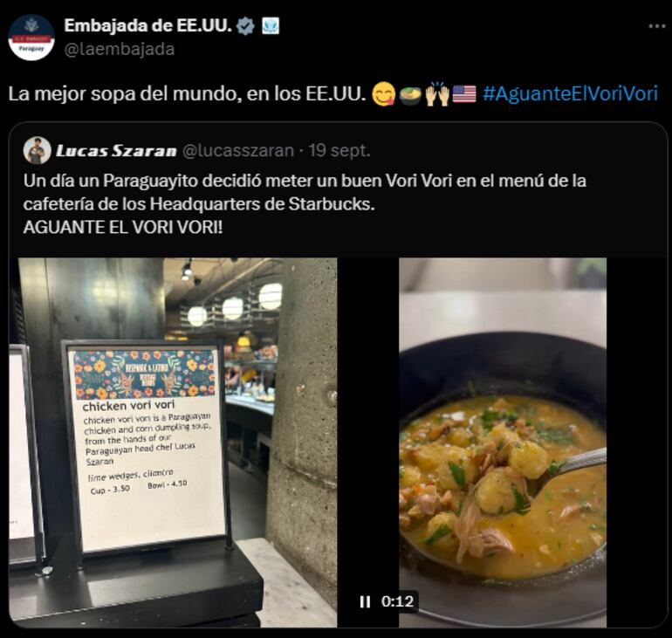The width and height of the screenshot is (672, 638).
Task: Click the government affiliation badge beside the name
Action: 271,25
